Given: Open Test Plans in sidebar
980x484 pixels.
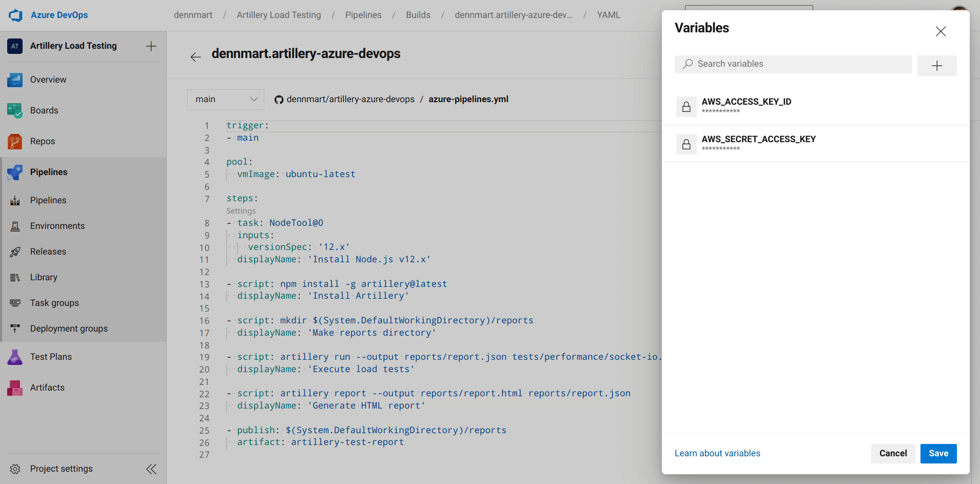Looking at the screenshot, I should (x=51, y=357).
